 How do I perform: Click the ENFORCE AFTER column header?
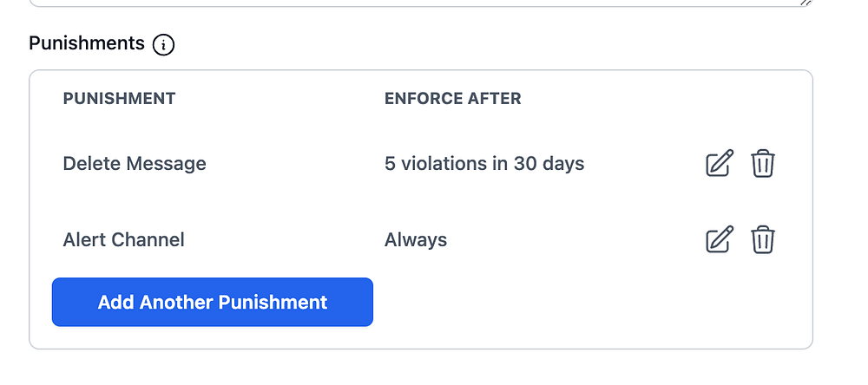point(452,99)
